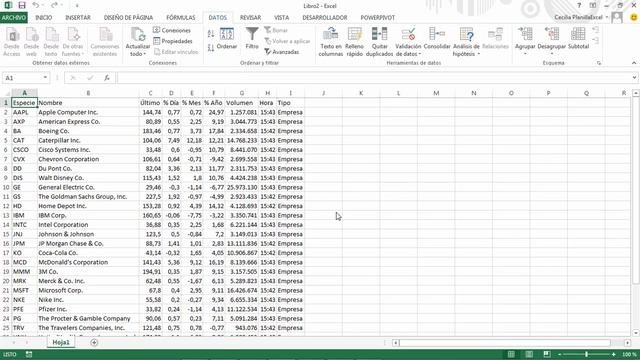The width and height of the screenshot is (640, 360).
Task: Expand the formula bar
Action: (x=634, y=78)
